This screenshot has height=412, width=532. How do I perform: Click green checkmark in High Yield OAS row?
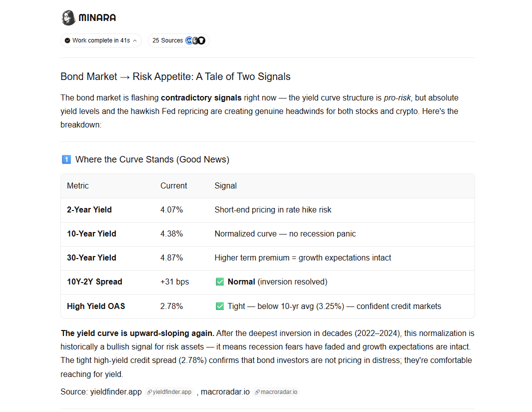(220, 306)
